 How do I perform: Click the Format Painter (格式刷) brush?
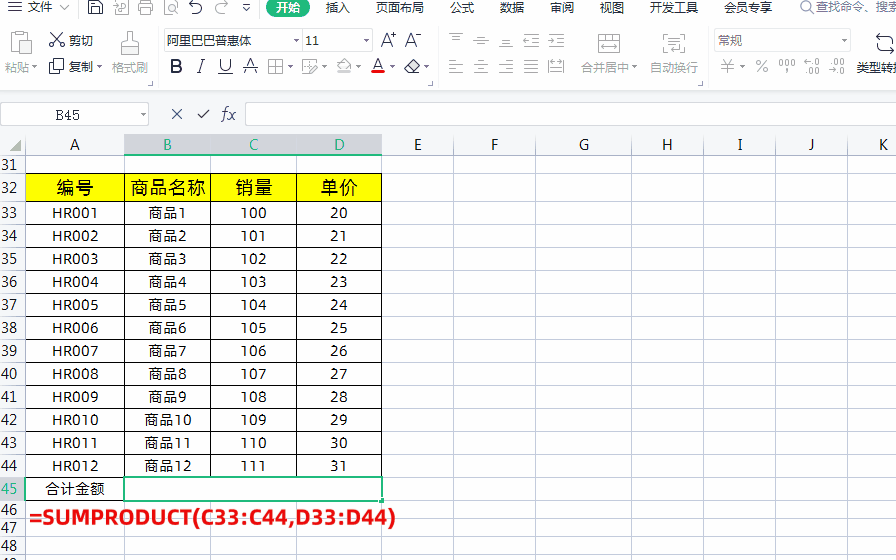(x=129, y=53)
